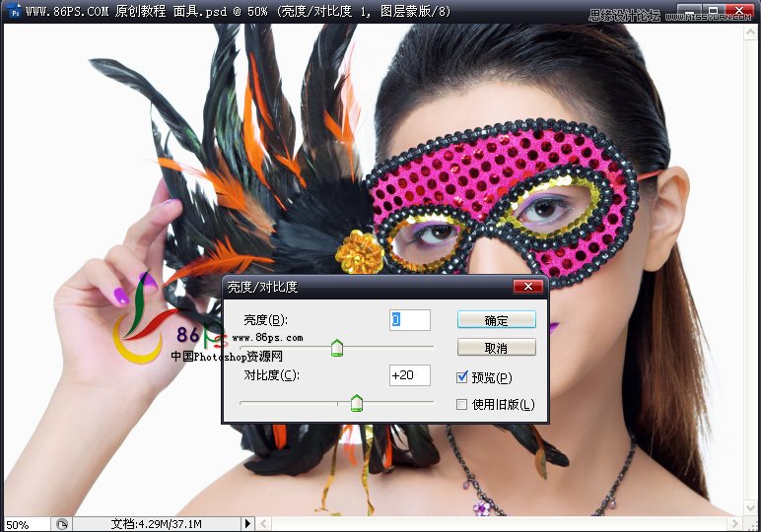Click the status bar preview icon beside zoom
761x532 pixels.
[62, 524]
